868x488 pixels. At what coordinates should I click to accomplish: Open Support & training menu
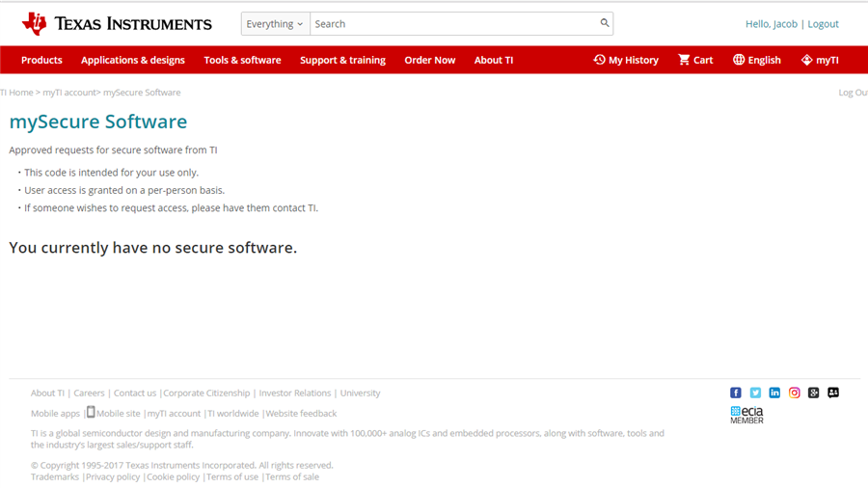342,60
